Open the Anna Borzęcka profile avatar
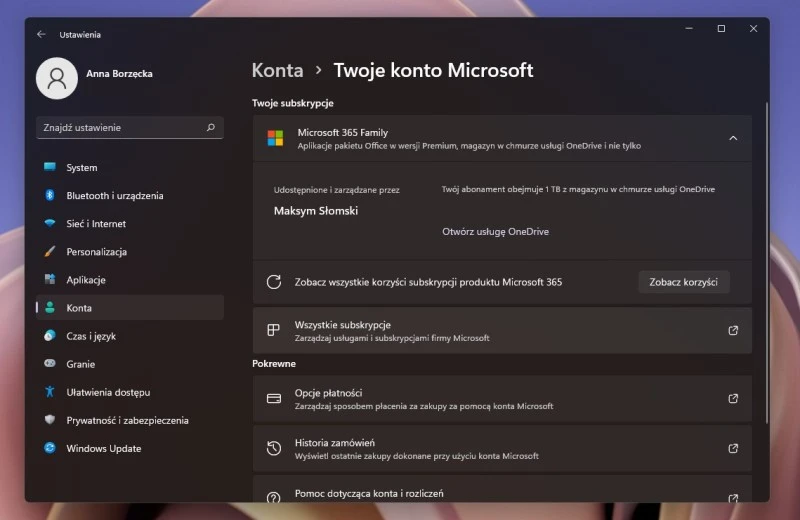Image resolution: width=800 pixels, height=520 pixels. coord(57,78)
